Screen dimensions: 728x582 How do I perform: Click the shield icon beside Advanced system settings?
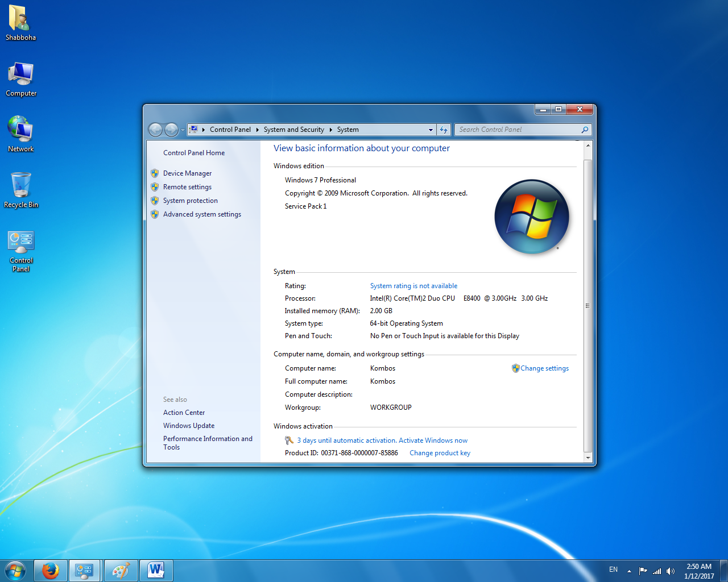point(155,214)
